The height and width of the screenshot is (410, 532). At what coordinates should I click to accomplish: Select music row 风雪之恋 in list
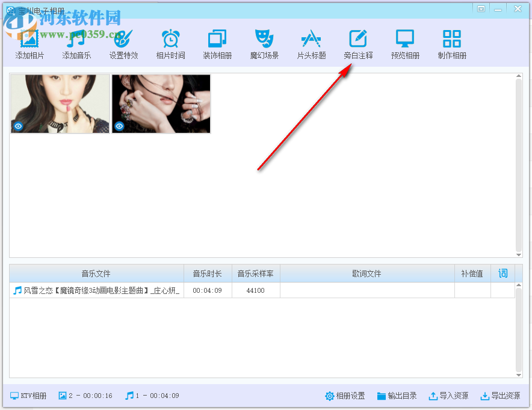point(262,290)
